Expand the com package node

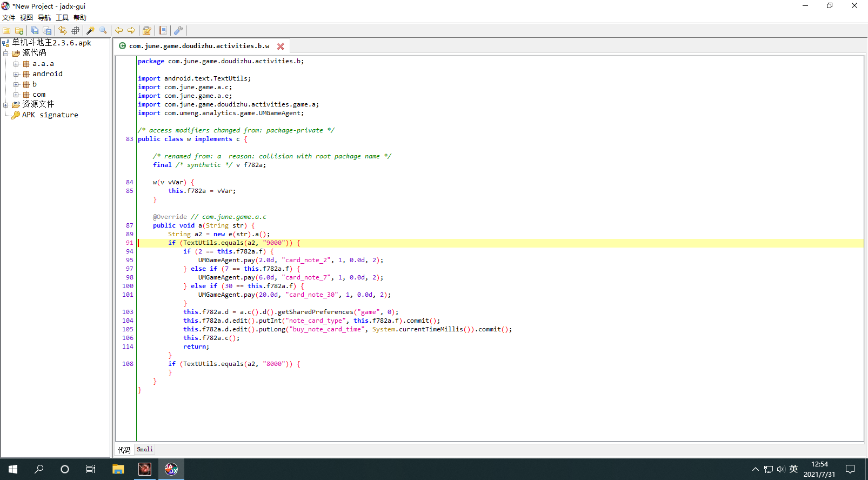(16, 95)
